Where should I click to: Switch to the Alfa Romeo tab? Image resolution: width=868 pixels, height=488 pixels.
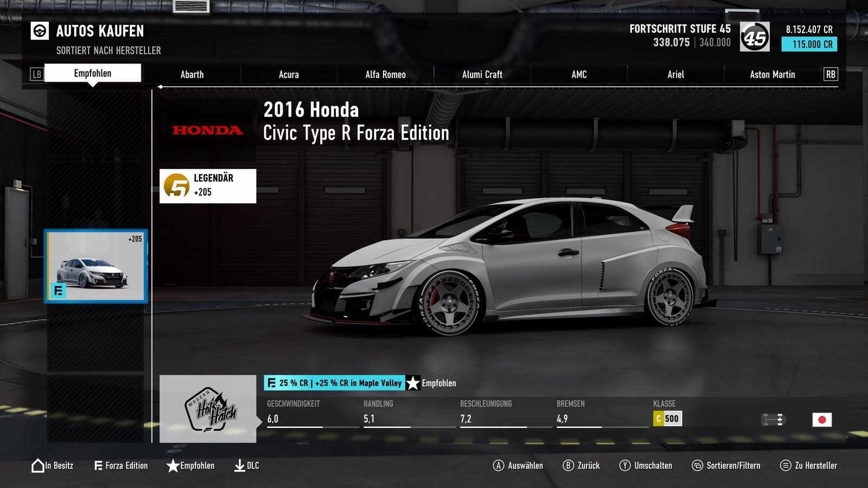(386, 74)
